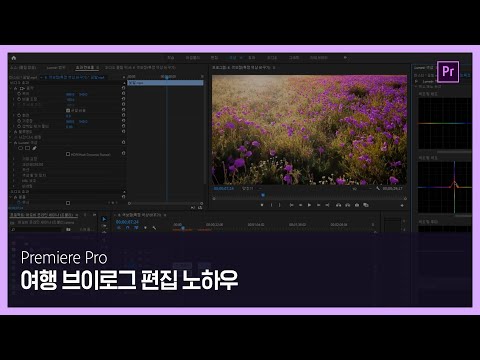Expand the Basic Correction section
This screenshot has height=360, width=480.
[x=14, y=159]
